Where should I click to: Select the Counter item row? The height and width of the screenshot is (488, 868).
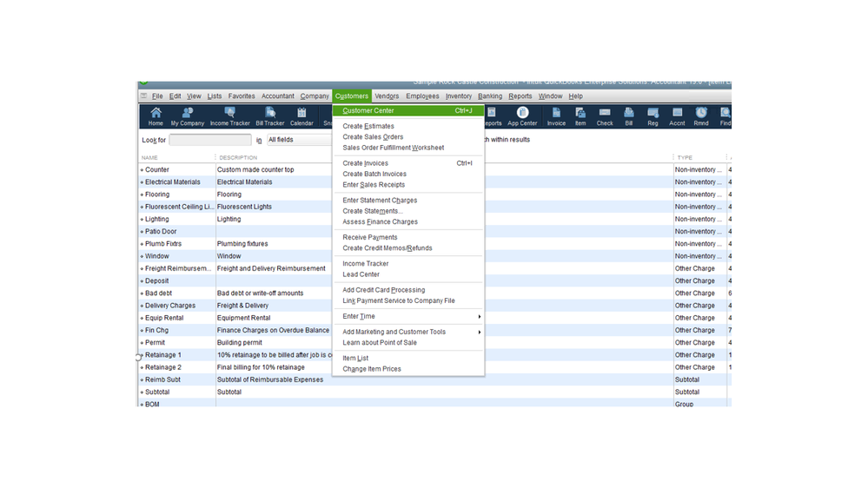pos(434,170)
